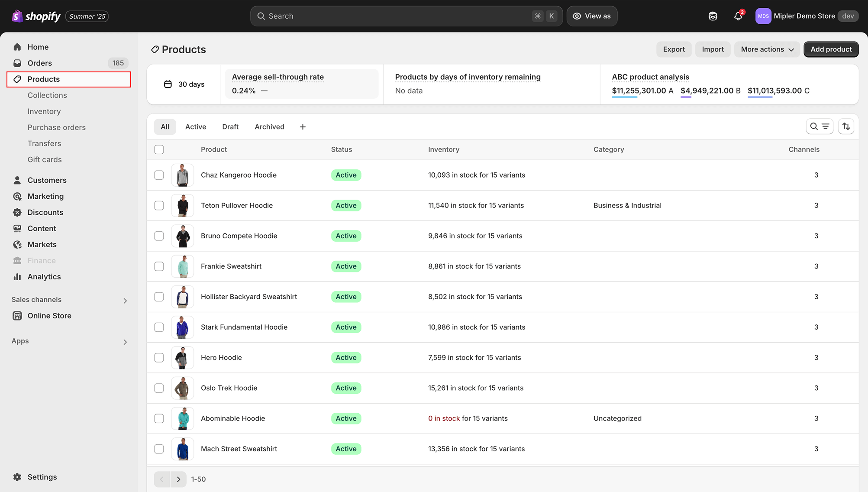This screenshot has height=492, width=868.
Task: Open the sort products icon button
Action: point(846,126)
